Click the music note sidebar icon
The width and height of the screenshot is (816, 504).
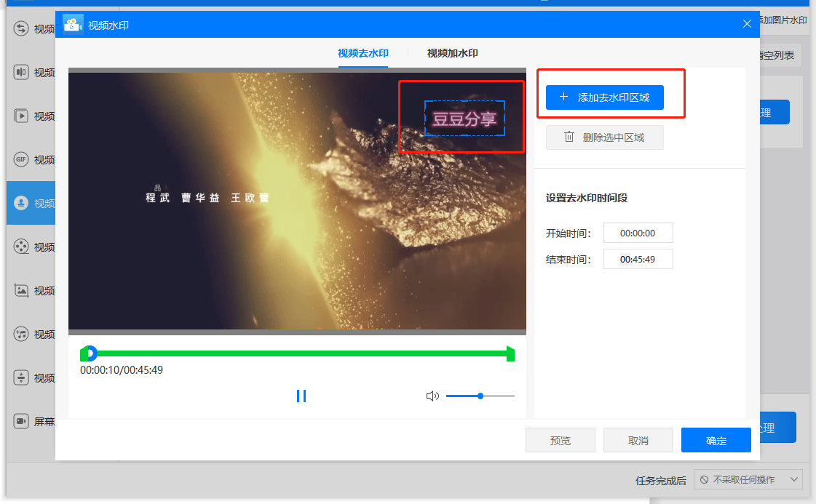[x=21, y=334]
